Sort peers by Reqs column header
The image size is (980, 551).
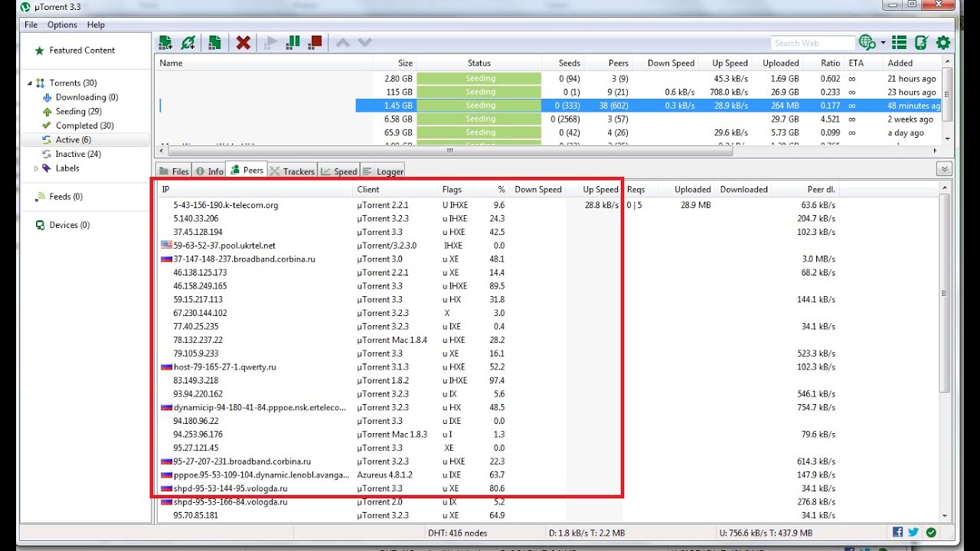tap(642, 190)
